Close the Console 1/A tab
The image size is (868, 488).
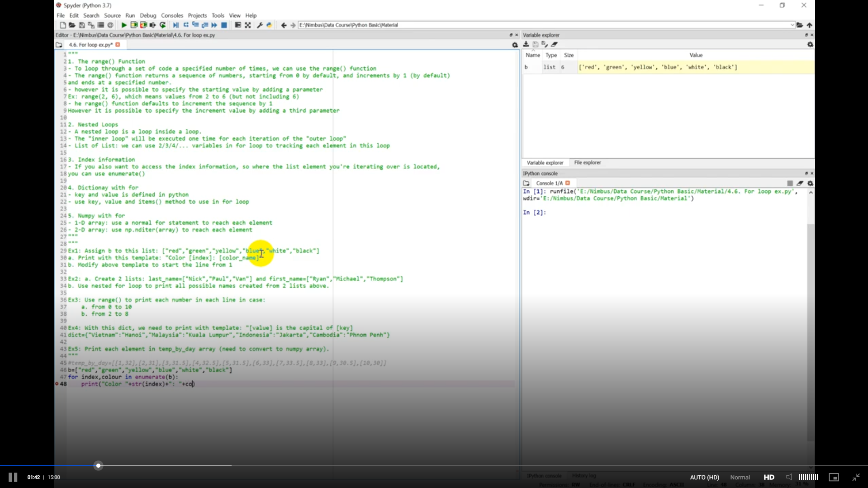(x=568, y=183)
